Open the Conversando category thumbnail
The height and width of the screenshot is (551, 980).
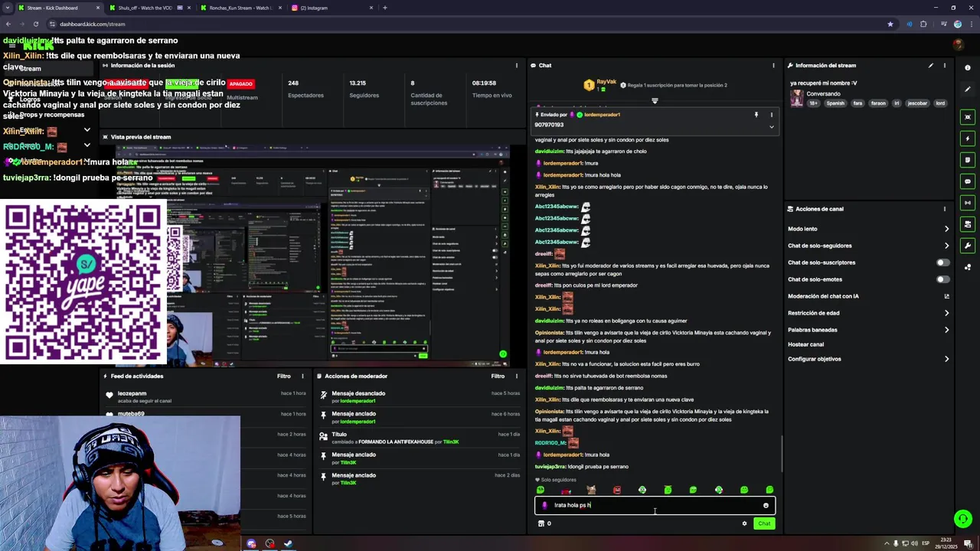(797, 98)
